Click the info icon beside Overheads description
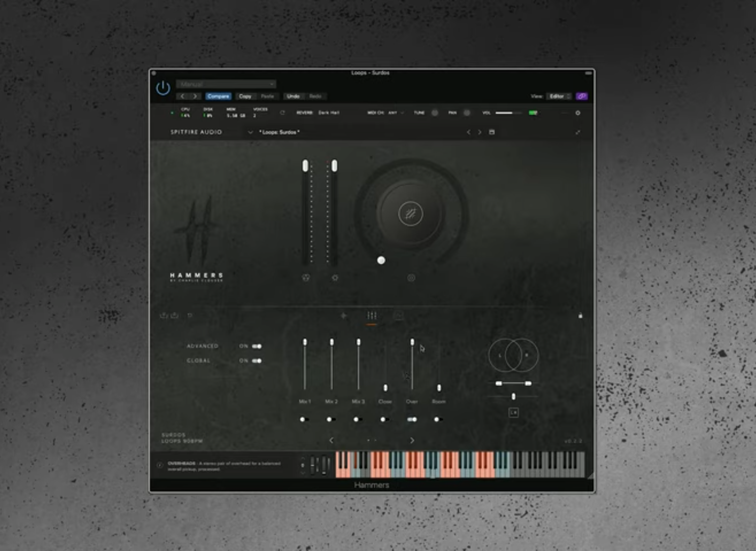This screenshot has height=551, width=756. pyautogui.click(x=160, y=465)
